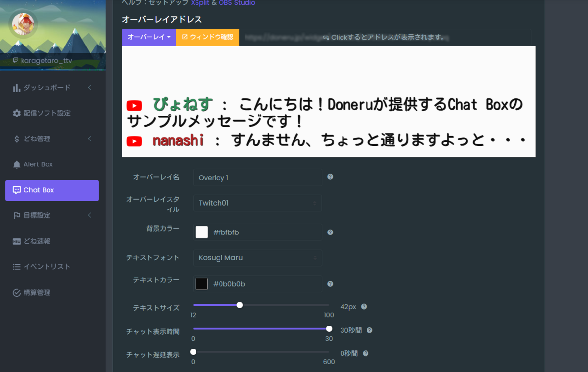Open the XSplit help link

(200, 3)
